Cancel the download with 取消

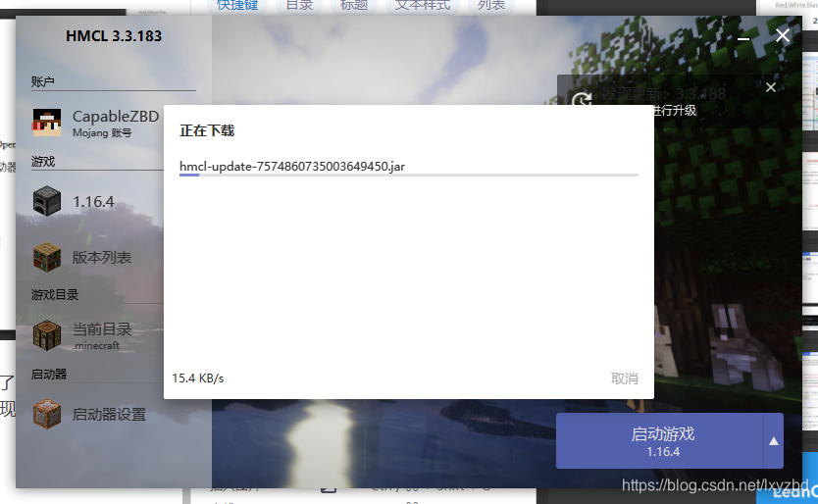tap(624, 378)
